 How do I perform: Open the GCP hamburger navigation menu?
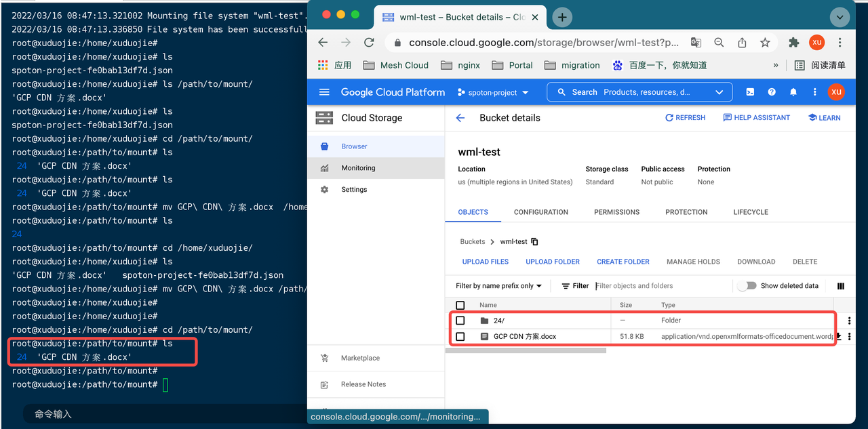324,92
